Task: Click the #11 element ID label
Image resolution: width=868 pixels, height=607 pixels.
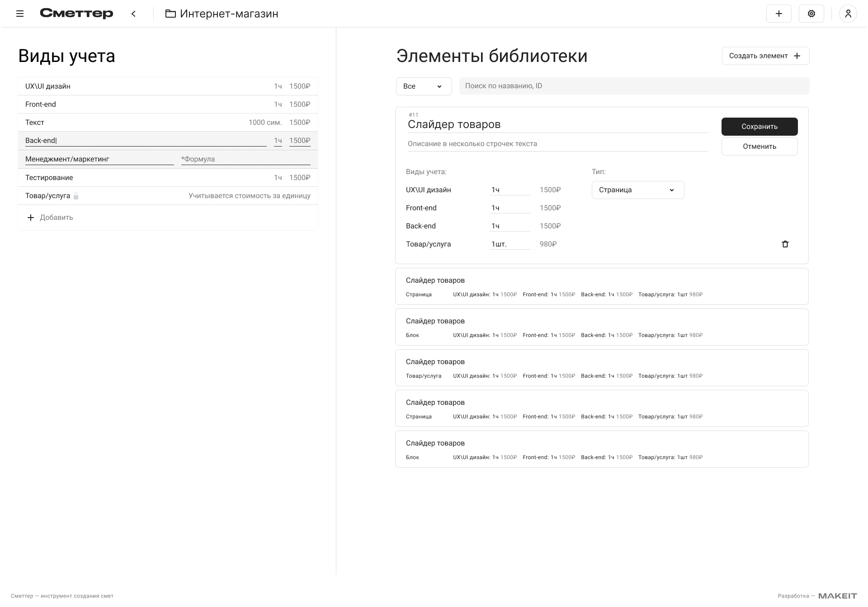Action: [x=413, y=115]
